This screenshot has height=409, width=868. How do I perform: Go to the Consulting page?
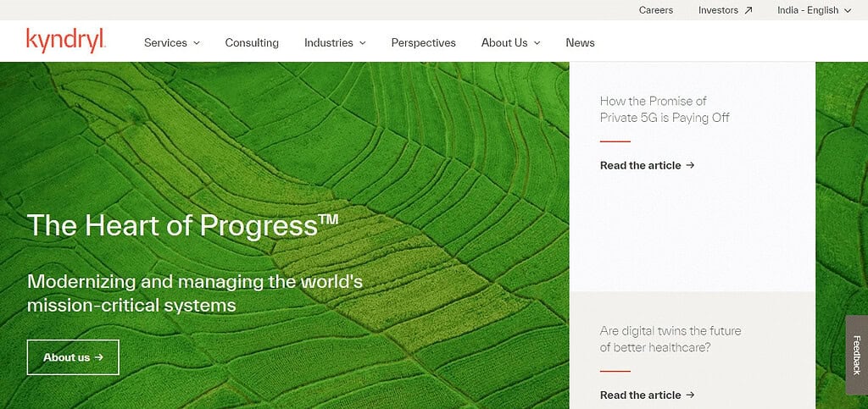(252, 42)
